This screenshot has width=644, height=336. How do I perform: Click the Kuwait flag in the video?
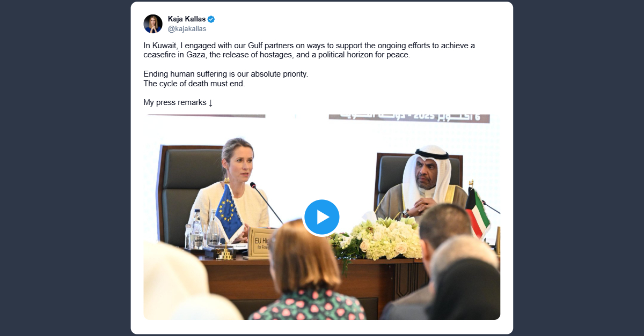click(477, 213)
